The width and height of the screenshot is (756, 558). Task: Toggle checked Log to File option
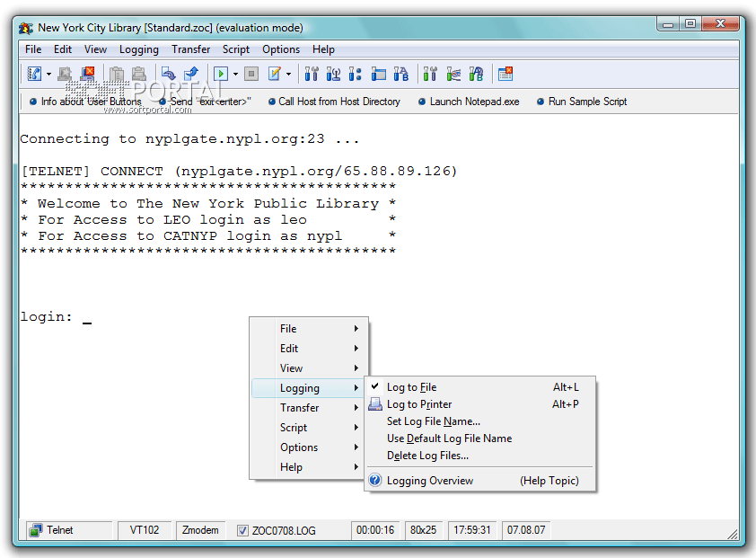pos(480,387)
